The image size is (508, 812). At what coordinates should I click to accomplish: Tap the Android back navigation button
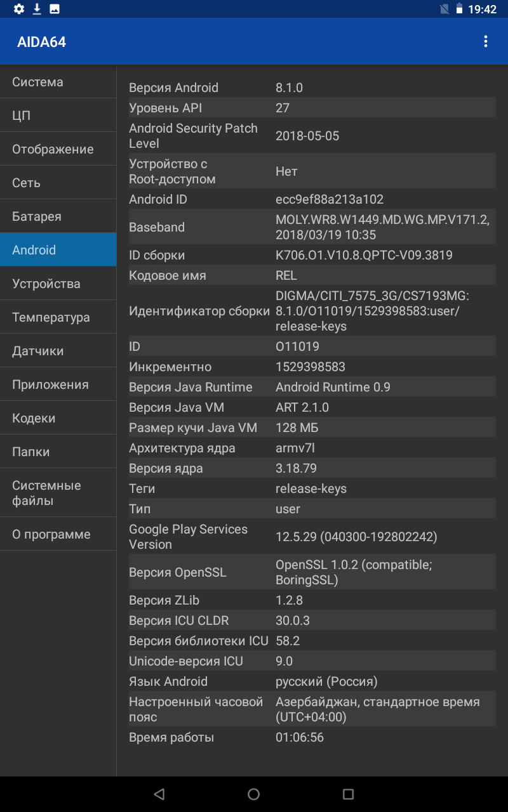pos(159,794)
